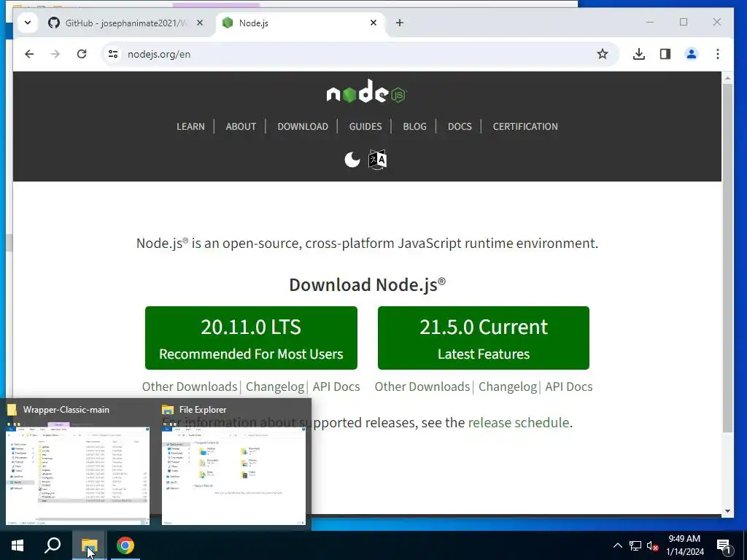Screen dimensions: 747x560
Task: Open Chrome side panel icon
Action: tap(665, 54)
